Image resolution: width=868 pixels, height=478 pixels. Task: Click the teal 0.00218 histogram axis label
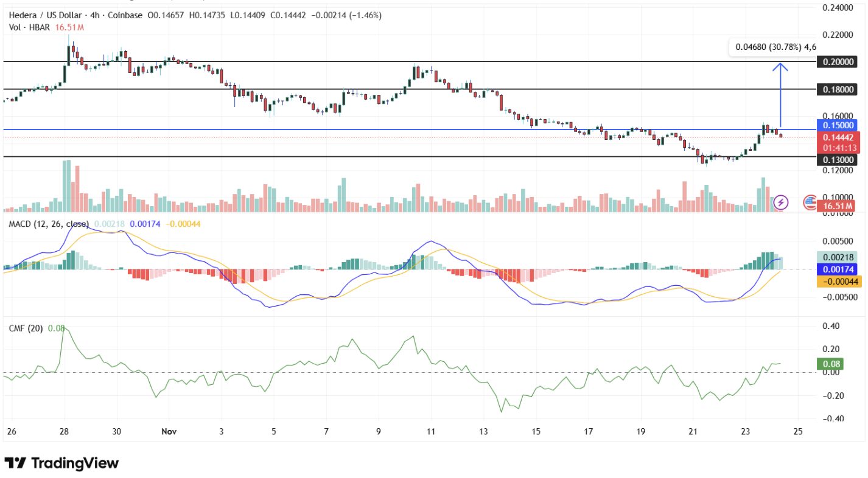click(837, 257)
